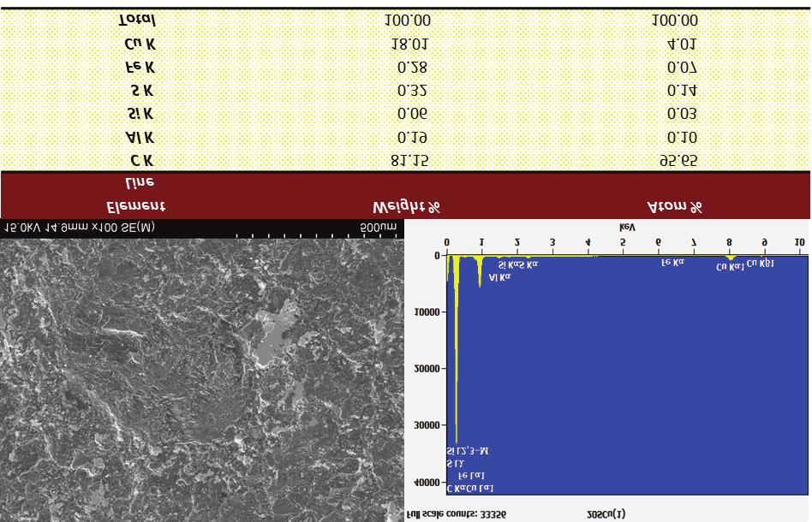
Task: Click the '15.0kV 14.9mm x100 SE(M)' caption
Action: pyautogui.click(x=80, y=227)
